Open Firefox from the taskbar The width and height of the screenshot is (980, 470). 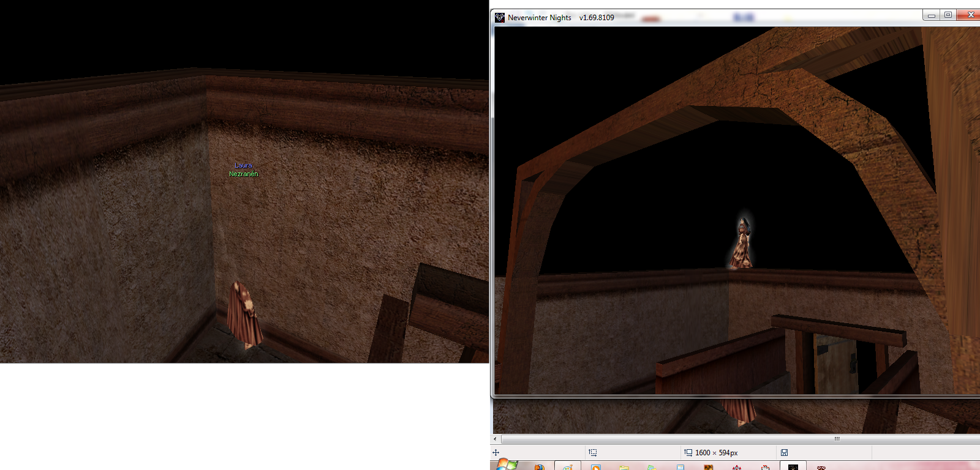539,467
